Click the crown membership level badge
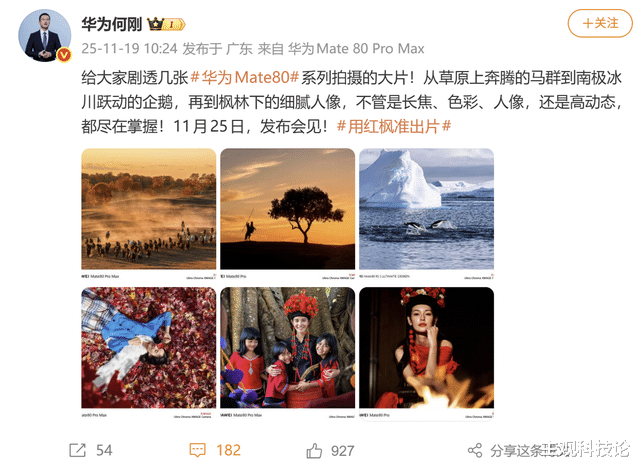Screen dimensions: 640x470 pyautogui.click(x=166, y=24)
